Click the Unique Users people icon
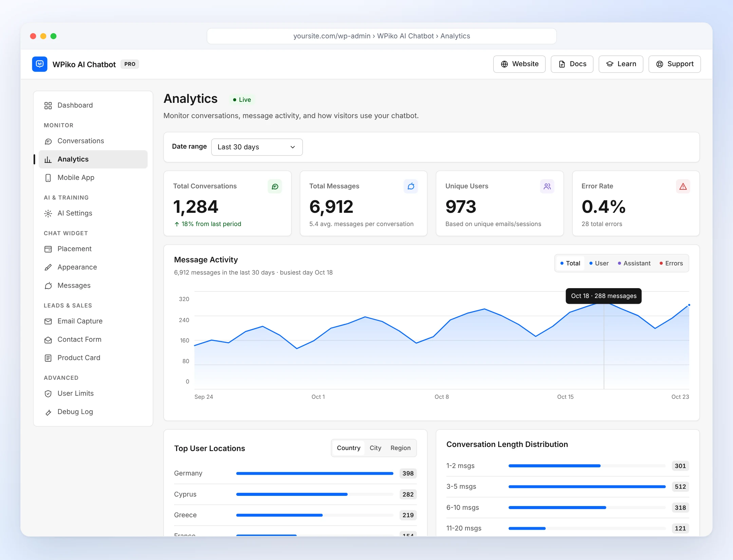 [547, 186]
